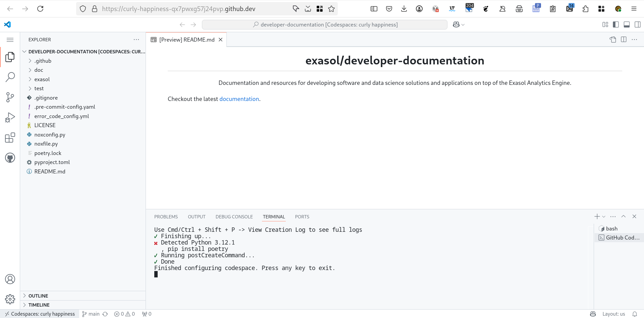Expand the exasol folder
Image resolution: width=644 pixels, height=318 pixels.
[83, 79]
